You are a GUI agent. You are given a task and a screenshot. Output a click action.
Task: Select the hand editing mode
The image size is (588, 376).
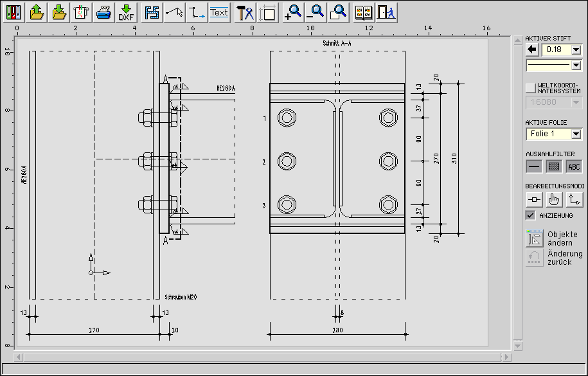[x=554, y=200]
